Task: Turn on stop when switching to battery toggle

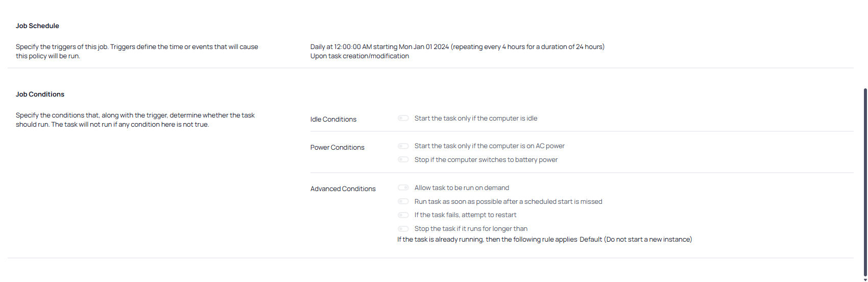Action: (403, 160)
